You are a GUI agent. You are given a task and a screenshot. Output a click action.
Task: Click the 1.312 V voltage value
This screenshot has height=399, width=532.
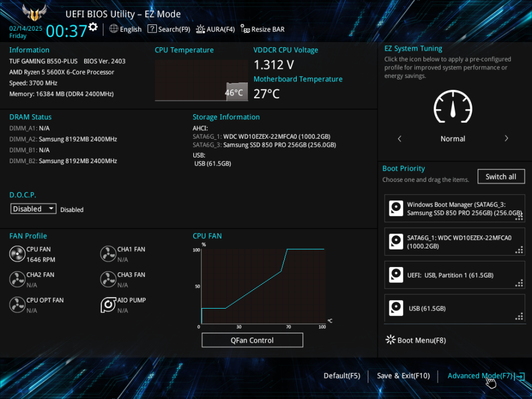click(x=274, y=64)
